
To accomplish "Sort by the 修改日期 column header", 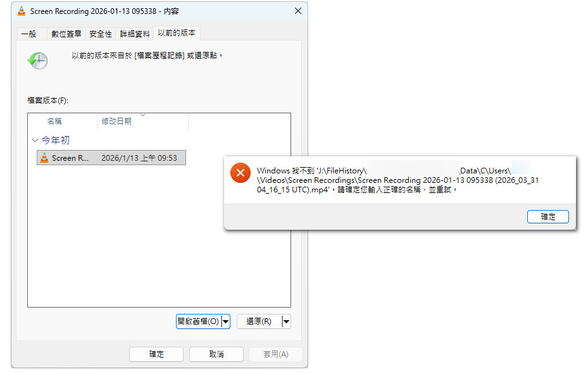I will pyautogui.click(x=142, y=121).
